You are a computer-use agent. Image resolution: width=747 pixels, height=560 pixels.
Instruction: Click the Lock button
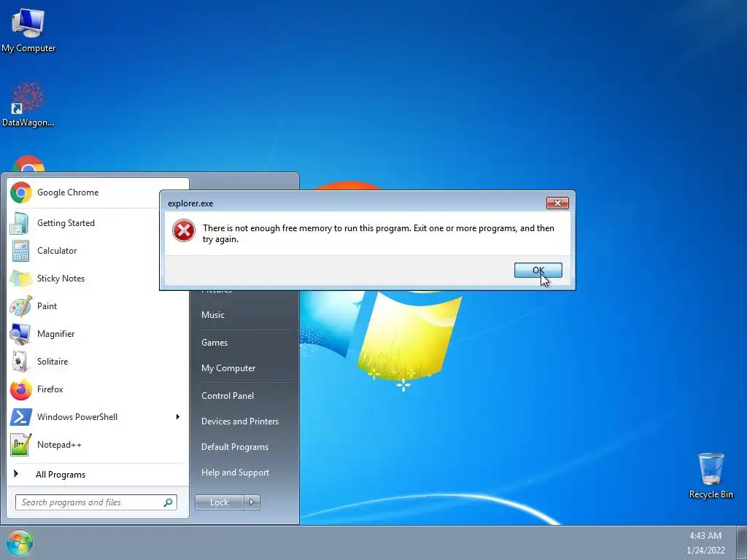pos(219,502)
